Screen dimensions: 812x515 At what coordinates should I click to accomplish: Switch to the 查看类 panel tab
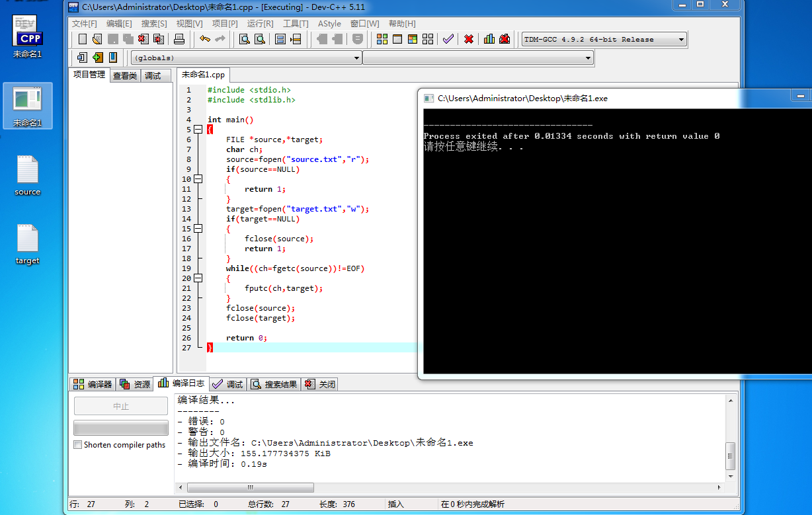125,75
